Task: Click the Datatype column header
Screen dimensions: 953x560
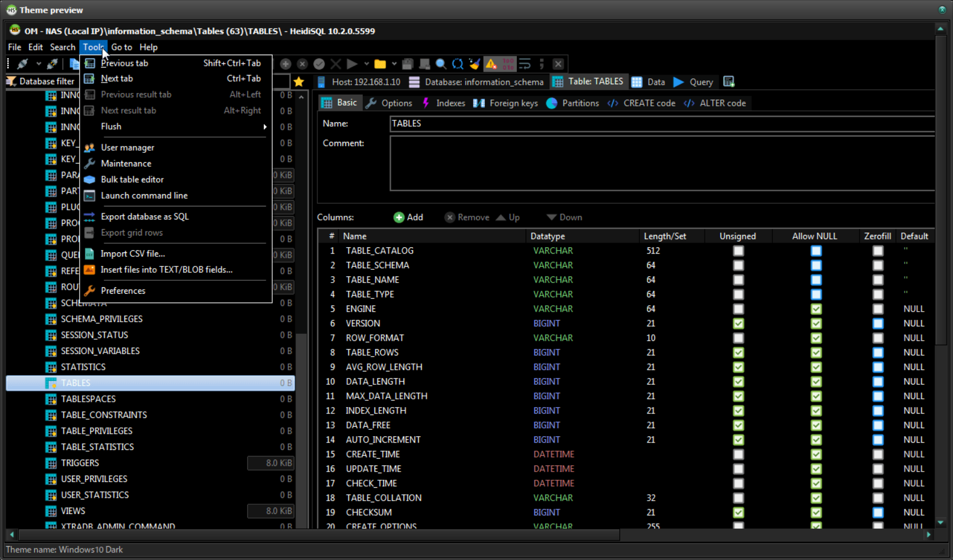Action: 582,236
